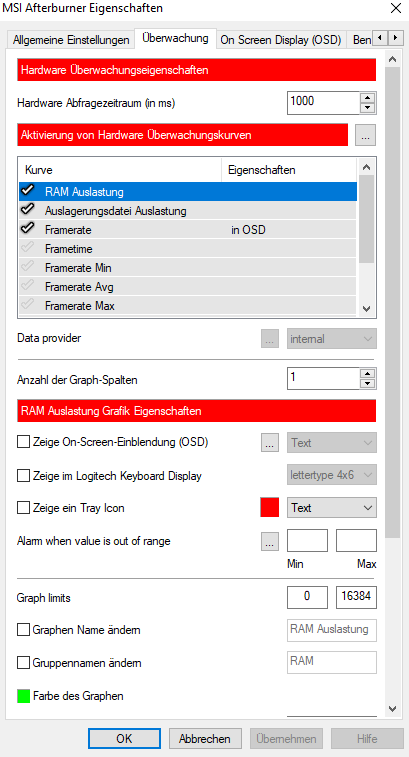This screenshot has height=757, width=409.
Task: Click ellipsis button next to Data provider
Action: (270, 339)
